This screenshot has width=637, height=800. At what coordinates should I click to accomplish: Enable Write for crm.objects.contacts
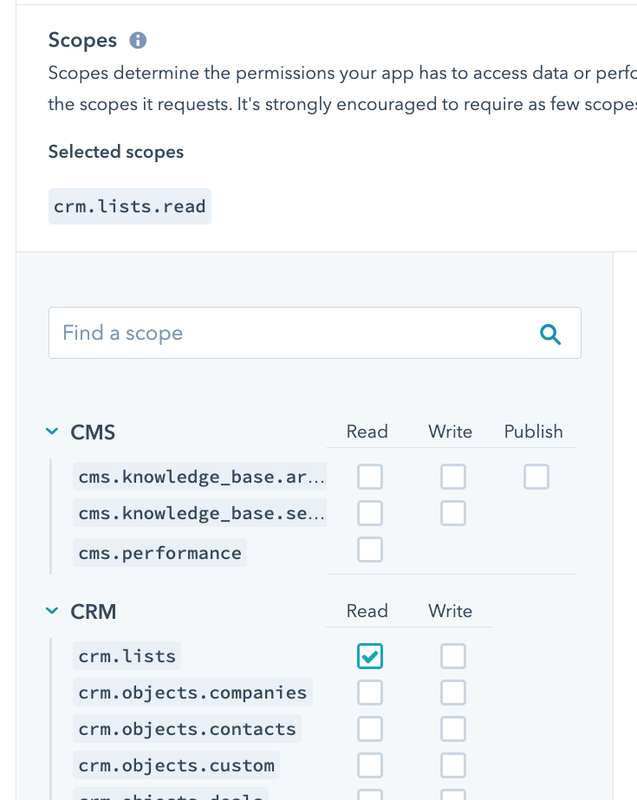tap(453, 729)
